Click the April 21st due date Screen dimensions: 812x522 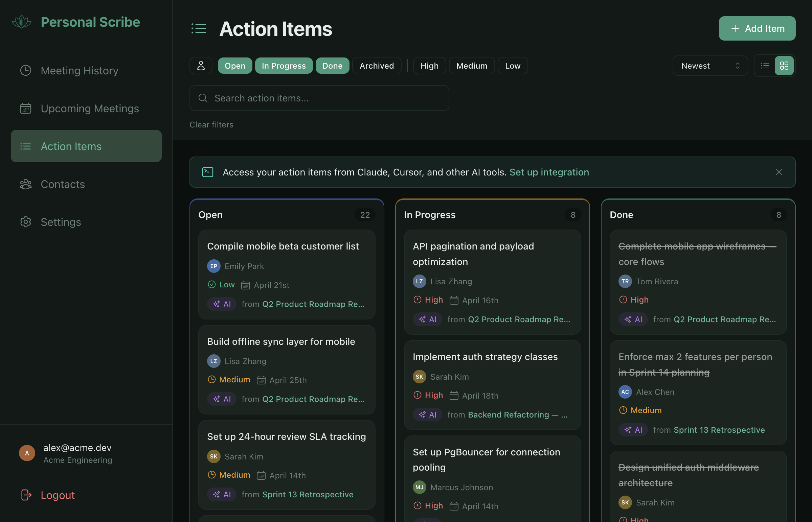tap(265, 285)
